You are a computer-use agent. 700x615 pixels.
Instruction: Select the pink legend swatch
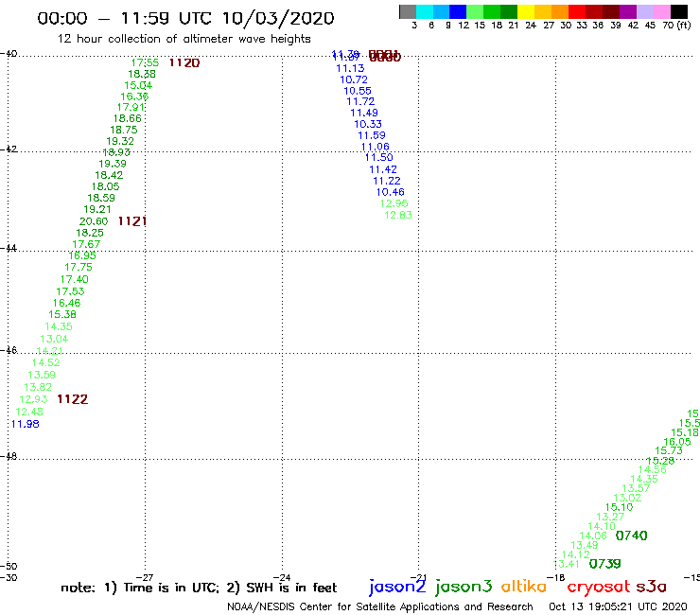[661, 11]
